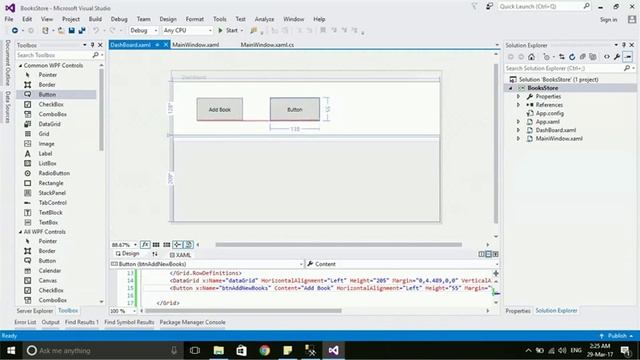Click the Publish button in the status bar
The image size is (640, 360).
tap(616, 336)
